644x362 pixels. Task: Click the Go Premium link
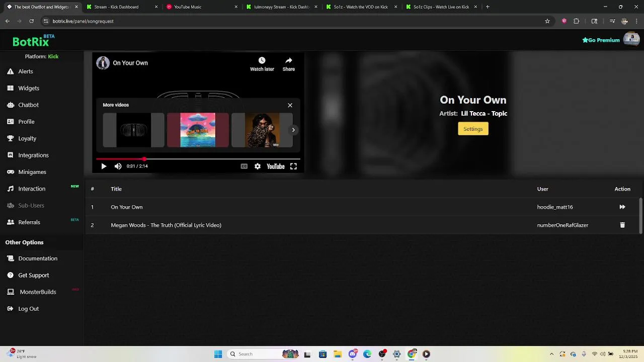coord(601,40)
